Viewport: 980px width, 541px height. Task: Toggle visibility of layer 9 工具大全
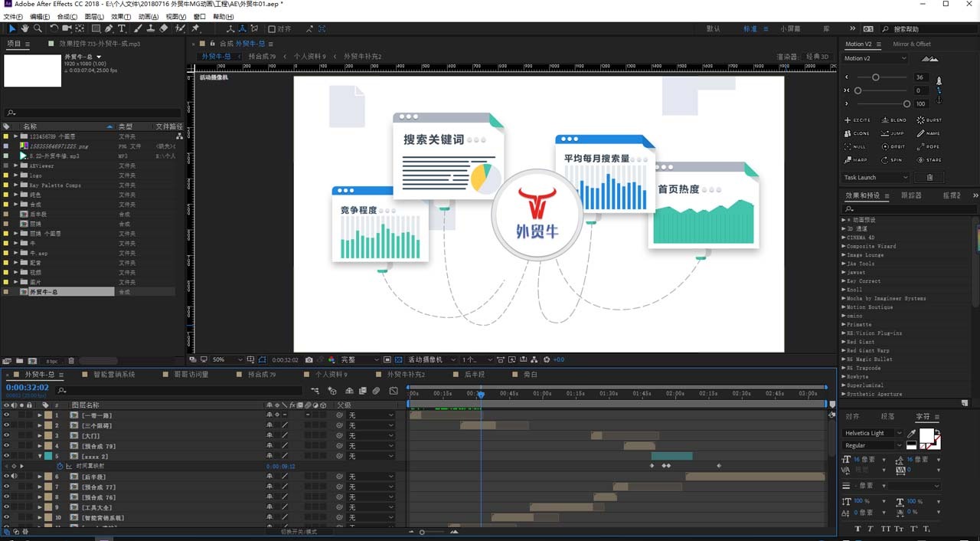click(x=6, y=507)
